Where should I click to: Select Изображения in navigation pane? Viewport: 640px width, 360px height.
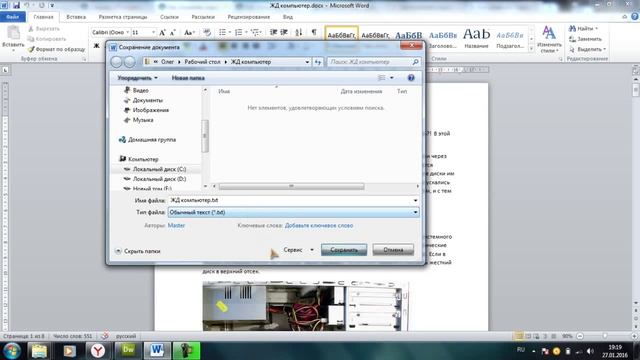point(146,110)
